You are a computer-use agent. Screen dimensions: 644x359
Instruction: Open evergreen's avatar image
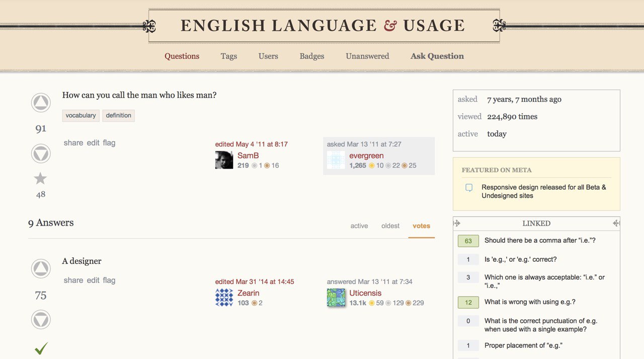pos(336,160)
